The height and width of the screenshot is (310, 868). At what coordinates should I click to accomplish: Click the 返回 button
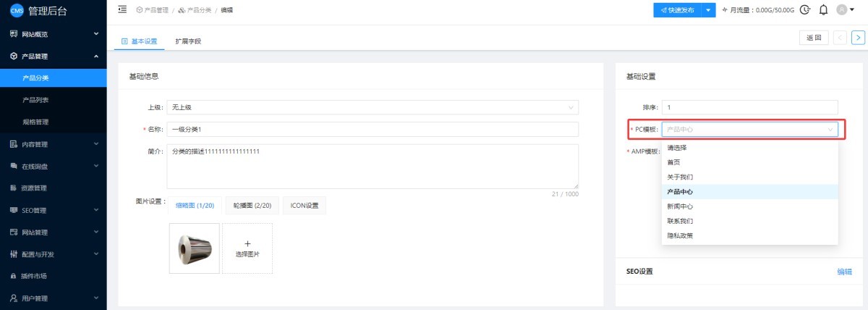click(814, 38)
